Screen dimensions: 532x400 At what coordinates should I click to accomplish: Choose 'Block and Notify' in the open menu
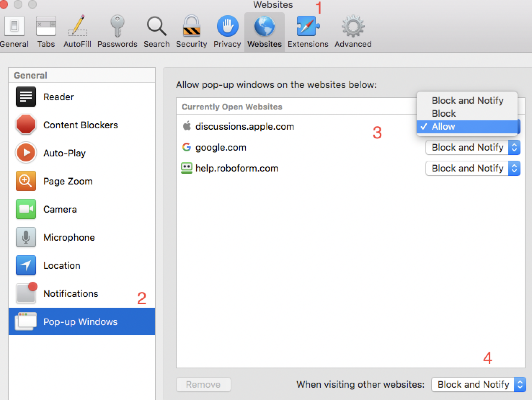[467, 101]
